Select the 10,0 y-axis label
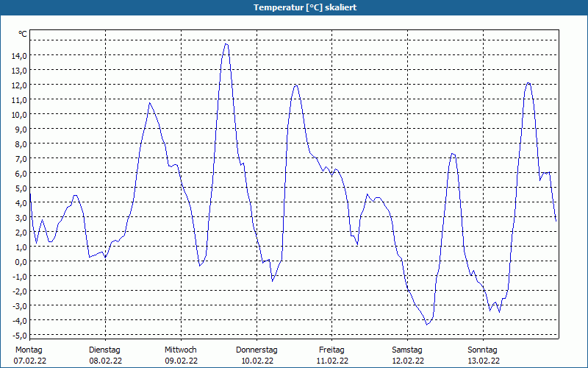 [x=19, y=114]
